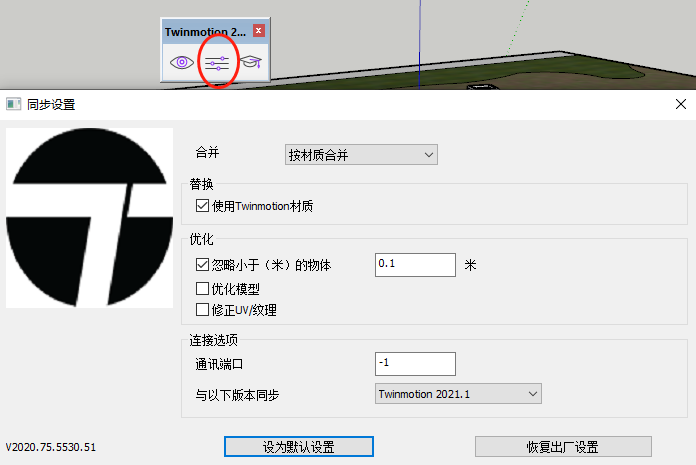This screenshot has height=465, width=696.
Task: Click the 0.1 meter size input field
Action: [x=415, y=265]
